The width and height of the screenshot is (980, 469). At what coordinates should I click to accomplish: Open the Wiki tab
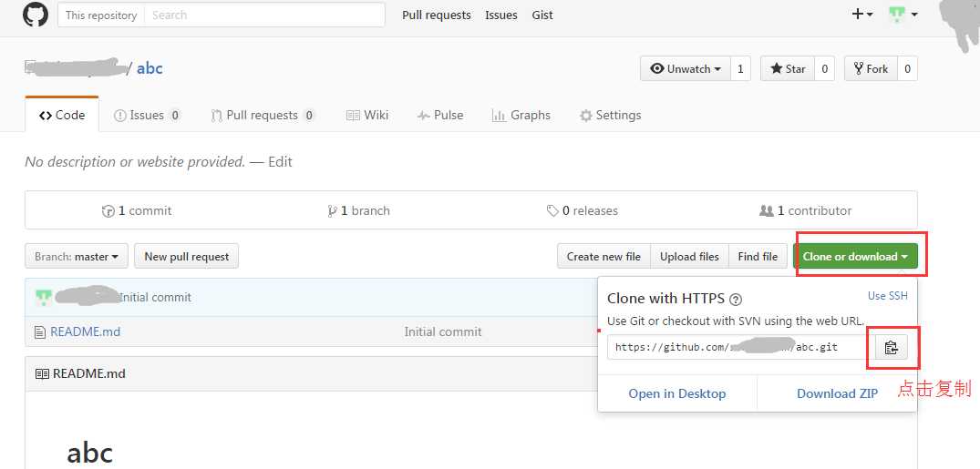pyautogui.click(x=367, y=115)
